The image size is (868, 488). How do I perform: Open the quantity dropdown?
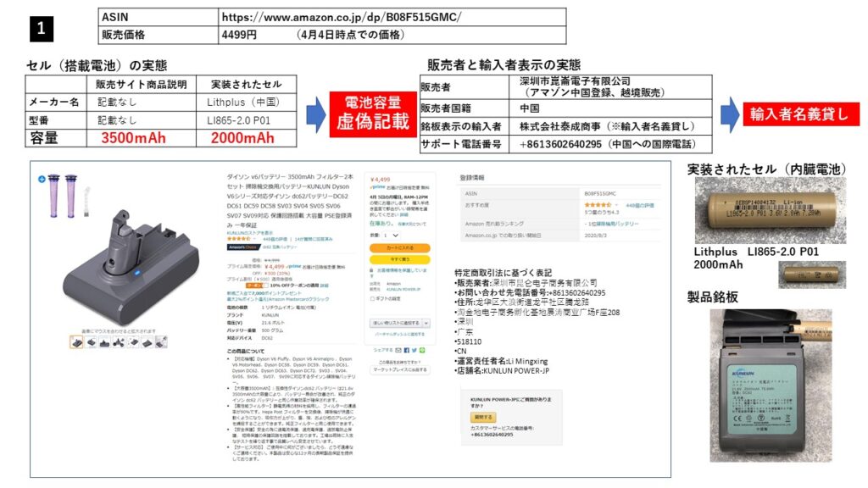[x=391, y=235]
